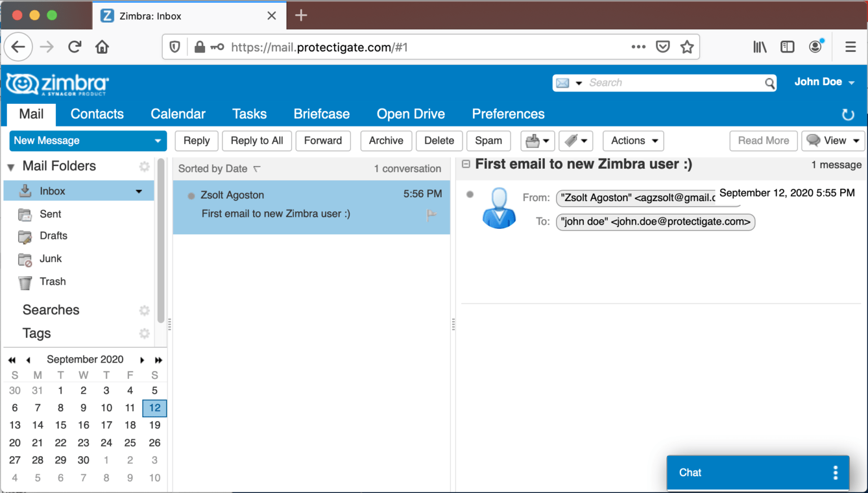Click the search magnifier icon
Screen dimensions: 868x493
[x=770, y=83]
